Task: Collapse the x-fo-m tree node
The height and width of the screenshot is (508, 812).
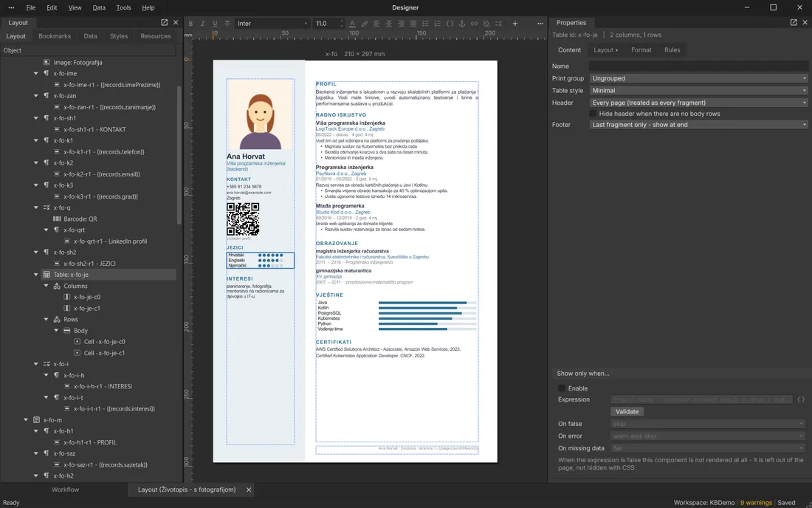Action: click(x=26, y=420)
